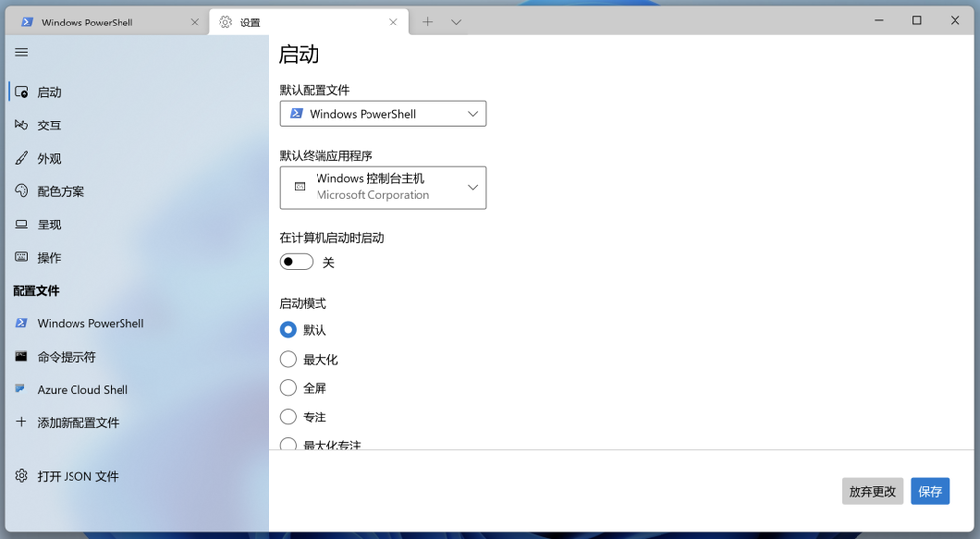Click 打开 JSON 文件 link
The width and height of the screenshot is (980, 539).
137,476
